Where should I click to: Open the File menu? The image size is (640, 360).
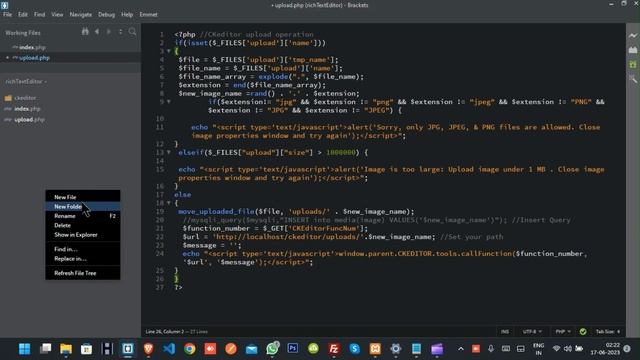pos(7,14)
